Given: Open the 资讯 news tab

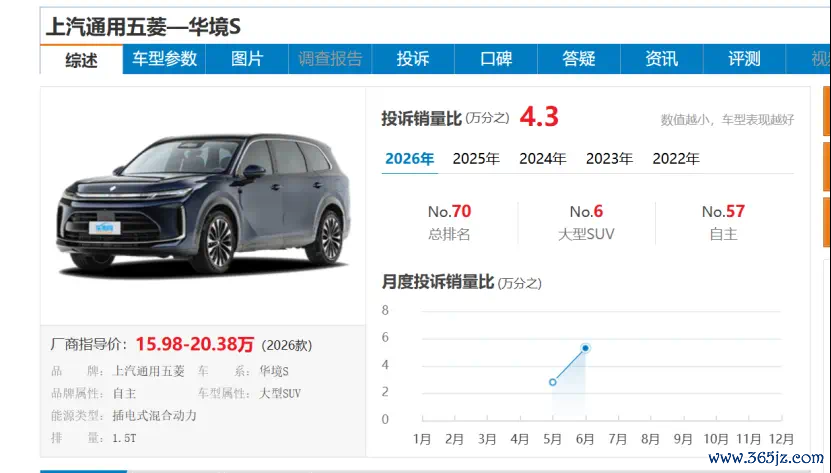Looking at the screenshot, I should coord(661,59).
